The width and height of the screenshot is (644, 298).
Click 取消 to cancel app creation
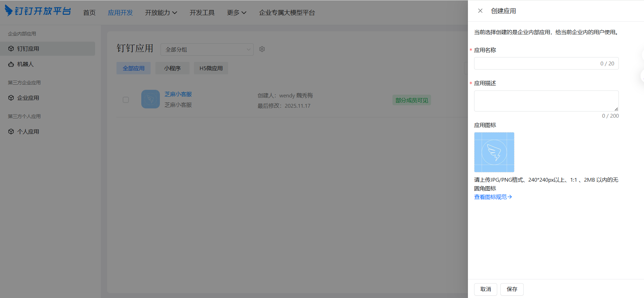coord(485,289)
